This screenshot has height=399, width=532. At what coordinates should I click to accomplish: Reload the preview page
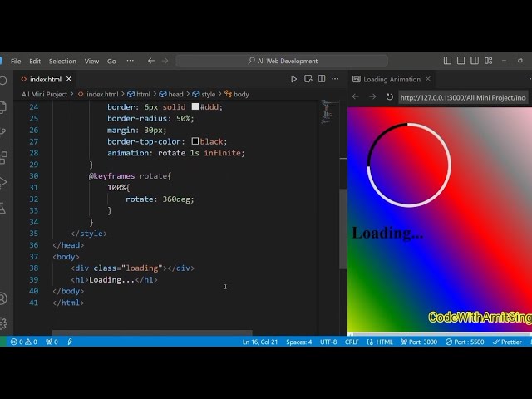click(x=390, y=96)
